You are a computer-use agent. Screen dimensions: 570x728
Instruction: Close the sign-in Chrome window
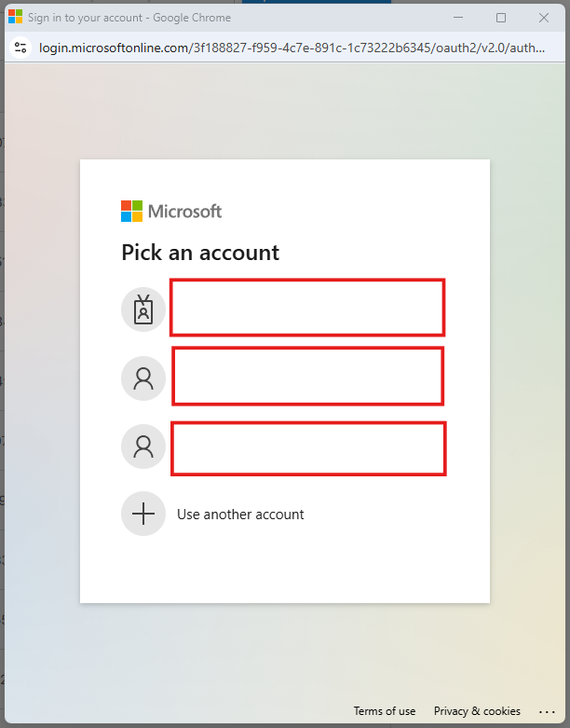pyautogui.click(x=544, y=17)
